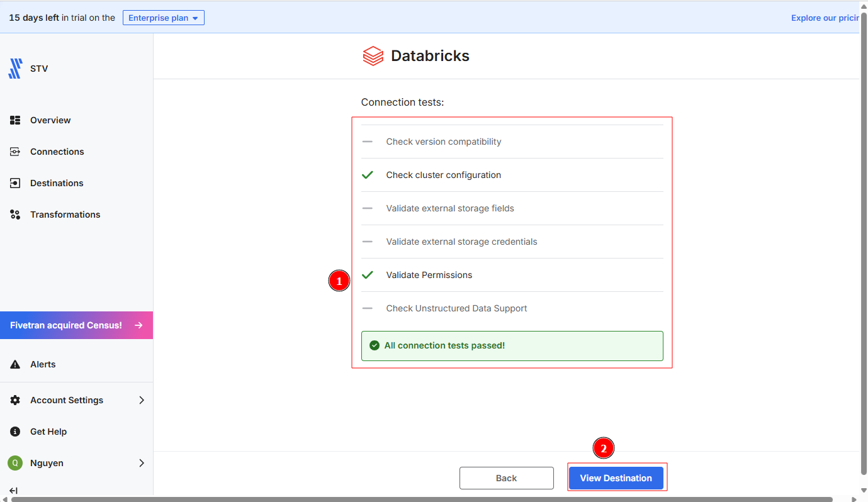Go to the Transformations menu item
The width and height of the screenshot is (868, 502).
[x=65, y=215]
